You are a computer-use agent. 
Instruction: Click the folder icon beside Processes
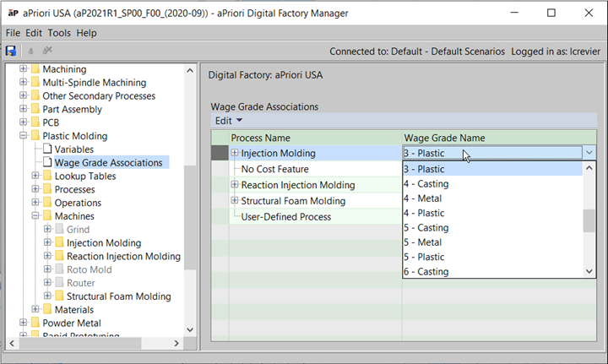click(x=47, y=189)
